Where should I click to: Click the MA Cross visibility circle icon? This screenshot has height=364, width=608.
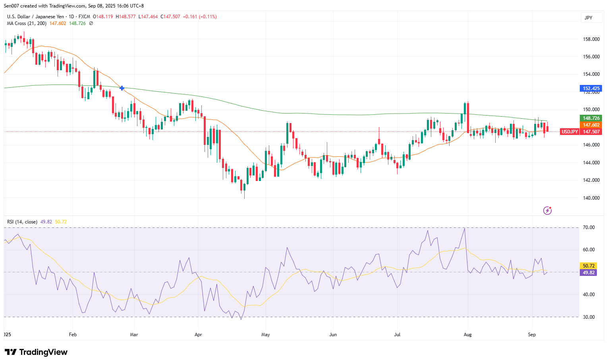(x=91, y=23)
